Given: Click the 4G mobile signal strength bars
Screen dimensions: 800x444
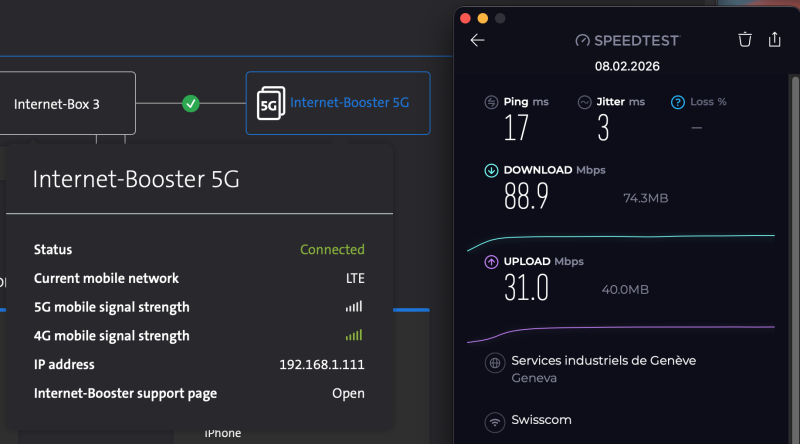Looking at the screenshot, I should [x=354, y=336].
